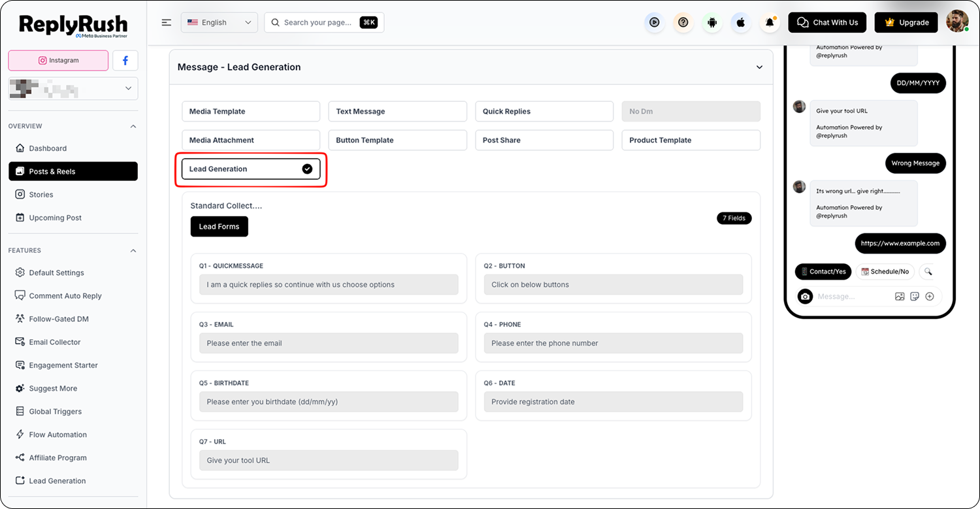Open Affiliate Program
The width and height of the screenshot is (980, 509).
click(x=73, y=458)
